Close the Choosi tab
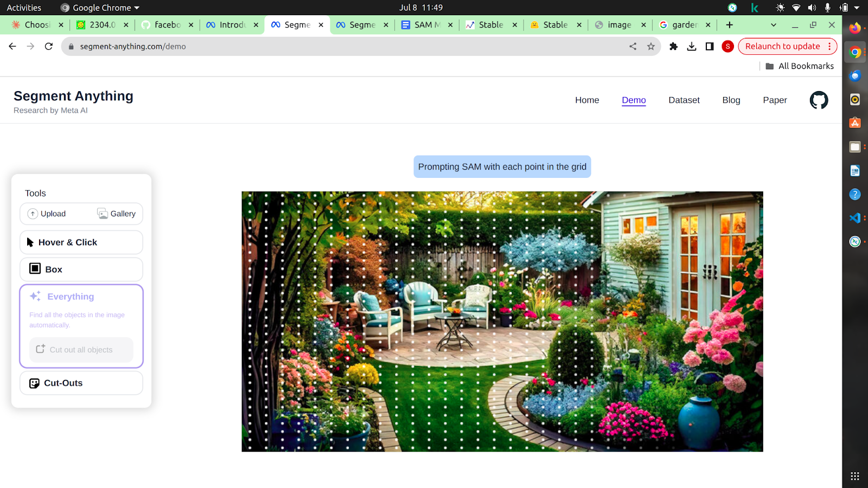Image resolution: width=868 pixels, height=488 pixels. 61,25
